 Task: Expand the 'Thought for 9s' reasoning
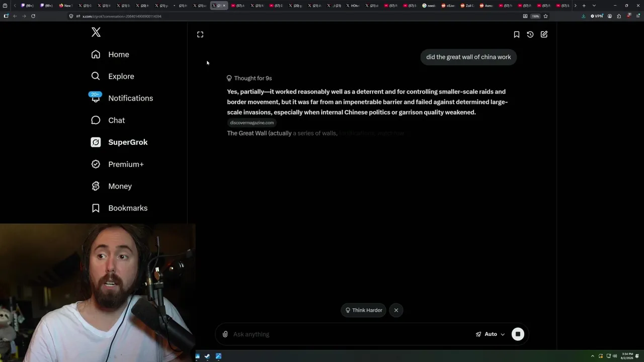(249, 78)
